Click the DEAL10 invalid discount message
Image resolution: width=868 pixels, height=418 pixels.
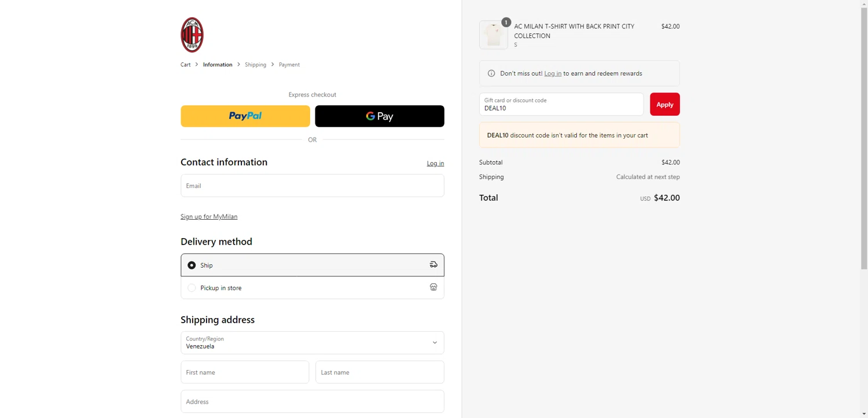[x=579, y=135]
